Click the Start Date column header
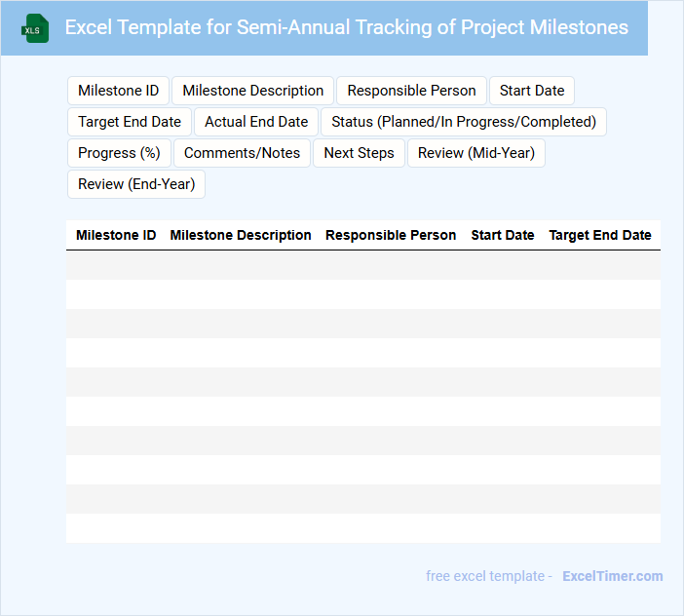This screenshot has height=616, width=684. (503, 235)
